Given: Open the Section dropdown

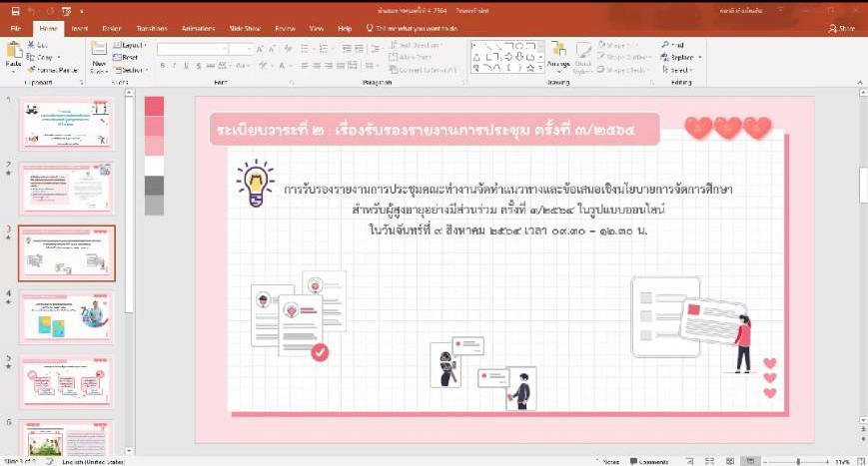Looking at the screenshot, I should click(131, 70).
